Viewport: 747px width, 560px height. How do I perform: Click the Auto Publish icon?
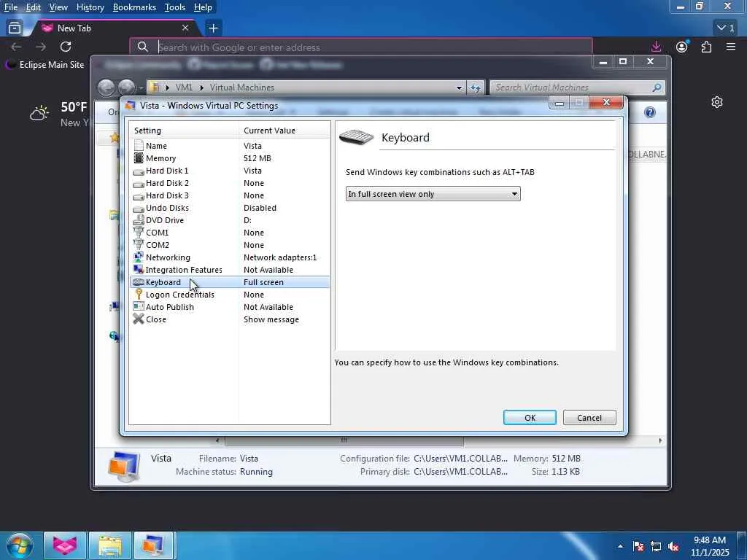(139, 307)
